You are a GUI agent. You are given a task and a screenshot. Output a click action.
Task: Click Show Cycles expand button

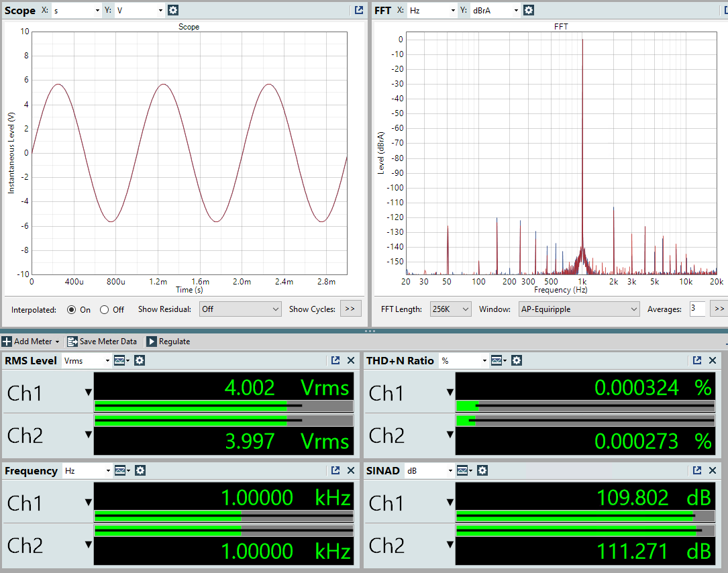(351, 309)
